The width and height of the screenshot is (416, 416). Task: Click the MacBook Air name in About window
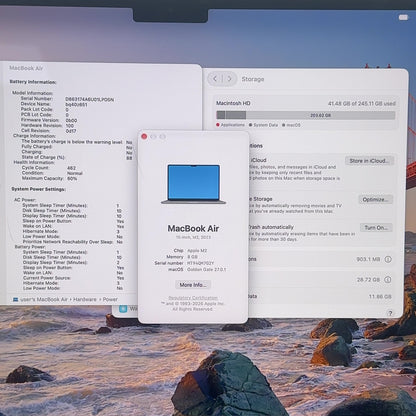coord(193,229)
